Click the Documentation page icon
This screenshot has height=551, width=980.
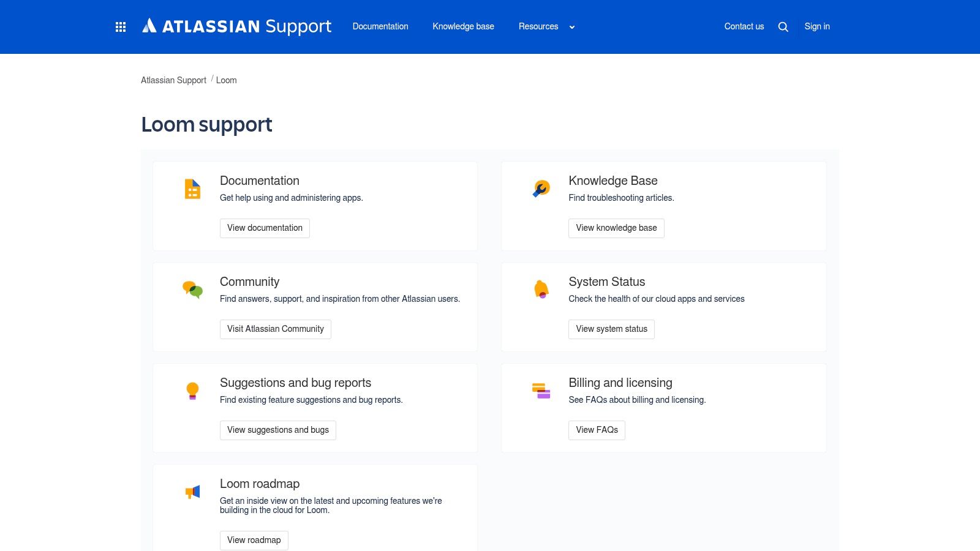(x=193, y=189)
